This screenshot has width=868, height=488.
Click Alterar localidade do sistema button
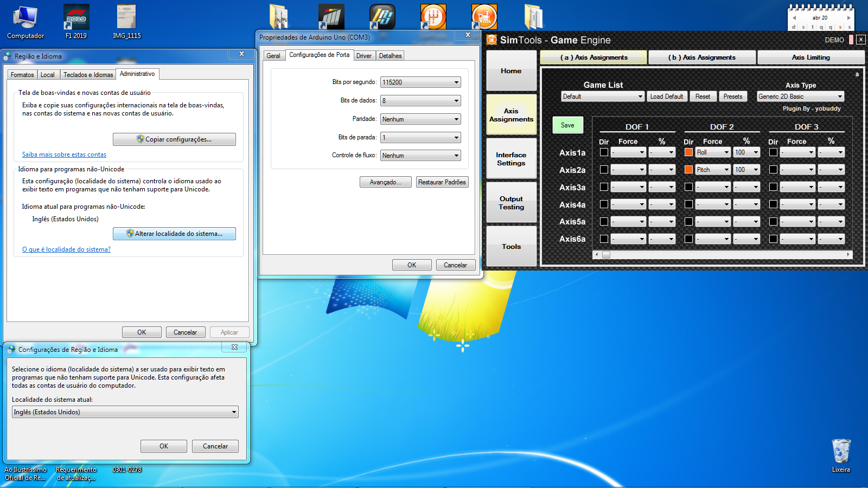pyautogui.click(x=174, y=234)
